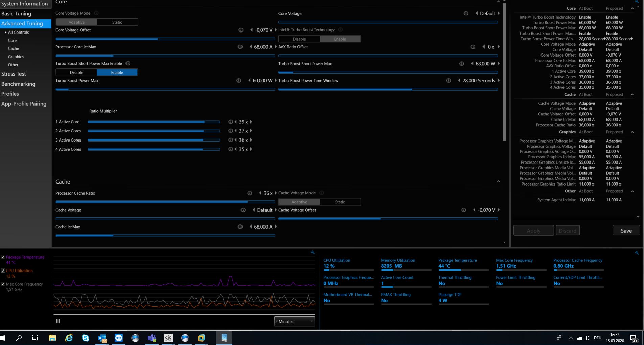This screenshot has height=345, width=644.
Task: Collapse the Cache section above Processor Cache Ratio
Action: 498,181
